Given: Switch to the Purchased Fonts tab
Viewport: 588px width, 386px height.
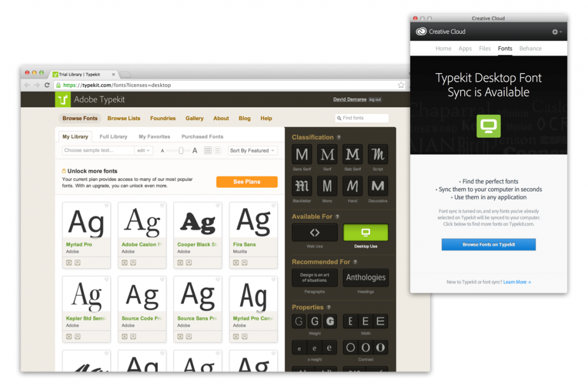Looking at the screenshot, I should pyautogui.click(x=202, y=136).
